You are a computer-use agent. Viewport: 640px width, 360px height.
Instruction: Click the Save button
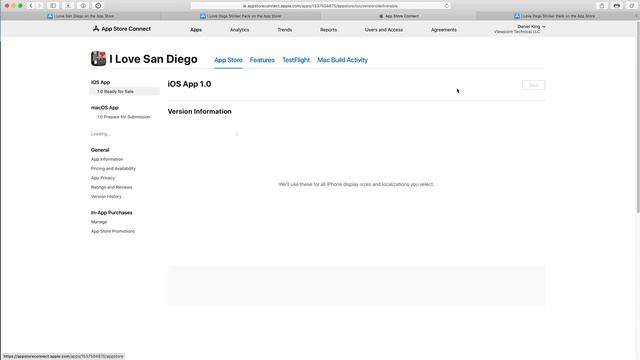point(533,85)
